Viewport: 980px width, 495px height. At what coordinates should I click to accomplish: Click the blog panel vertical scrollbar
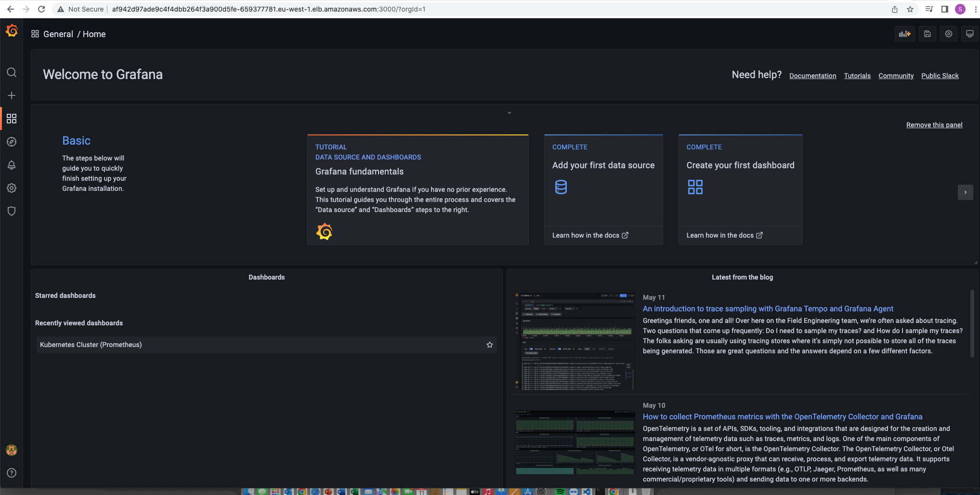[x=972, y=324]
